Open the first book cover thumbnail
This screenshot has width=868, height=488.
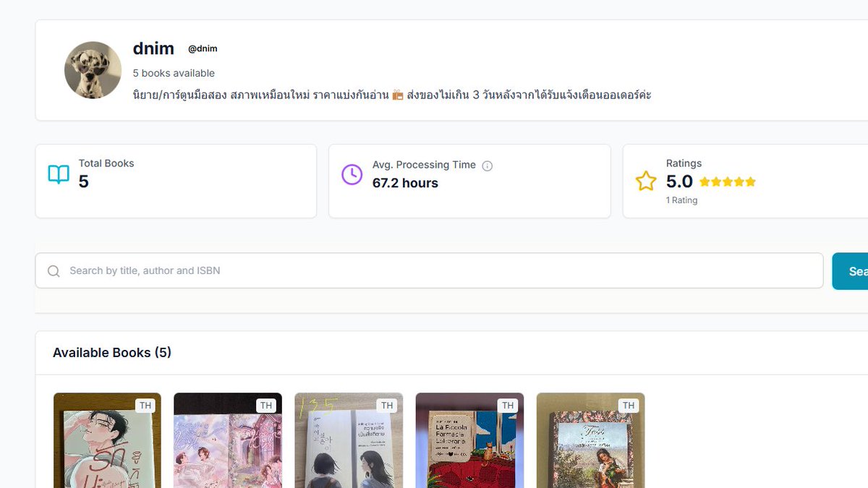coord(107,441)
